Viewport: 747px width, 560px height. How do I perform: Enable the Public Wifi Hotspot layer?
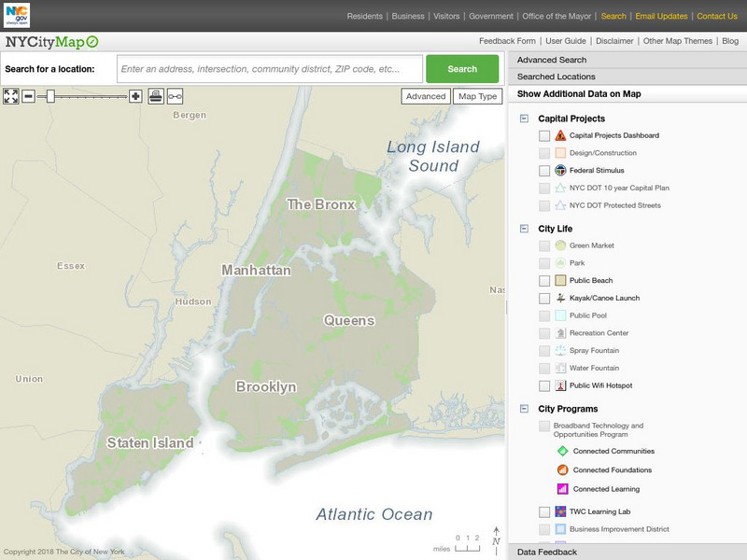point(545,383)
